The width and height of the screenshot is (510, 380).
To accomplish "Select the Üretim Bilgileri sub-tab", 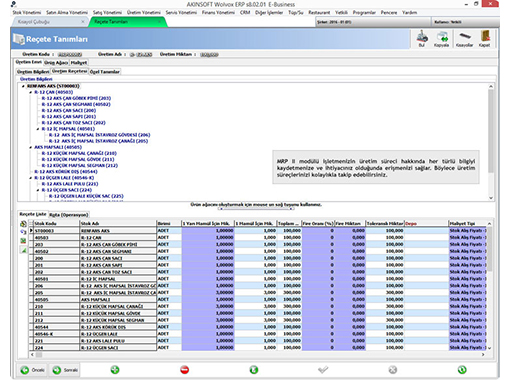I will (x=33, y=72).
